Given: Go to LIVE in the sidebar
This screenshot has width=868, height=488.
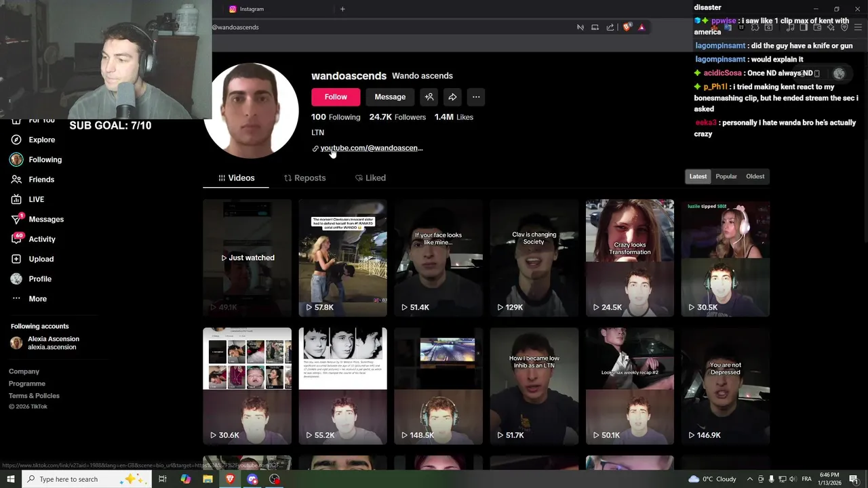Looking at the screenshot, I should click(x=27, y=199).
